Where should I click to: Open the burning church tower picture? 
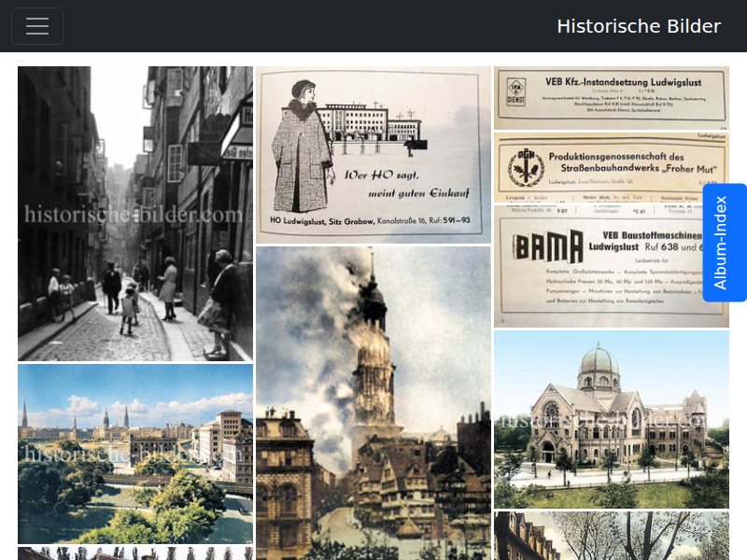(x=373, y=403)
